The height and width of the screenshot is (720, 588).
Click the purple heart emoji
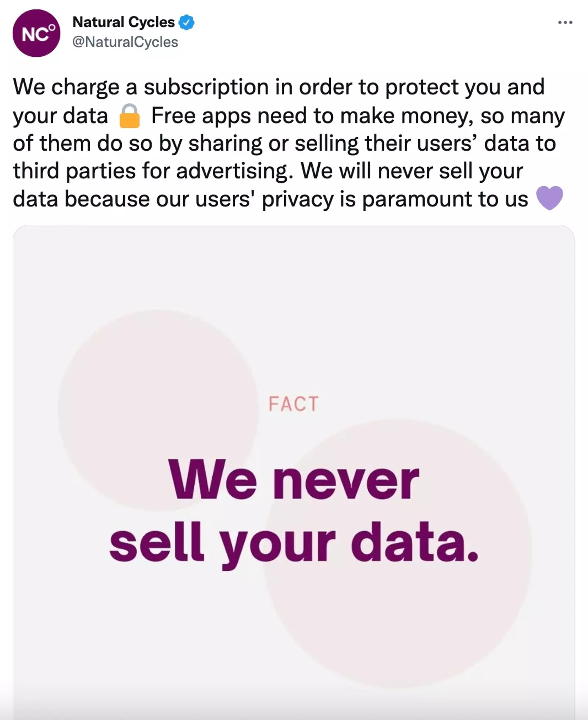549,198
